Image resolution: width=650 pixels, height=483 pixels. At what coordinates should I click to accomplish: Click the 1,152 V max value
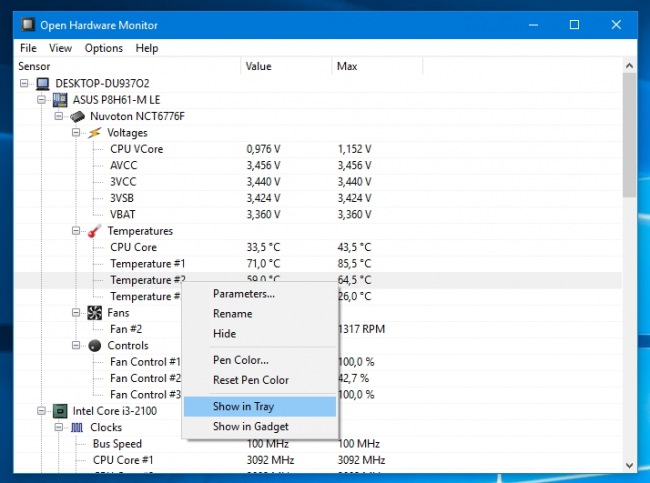[x=354, y=149]
